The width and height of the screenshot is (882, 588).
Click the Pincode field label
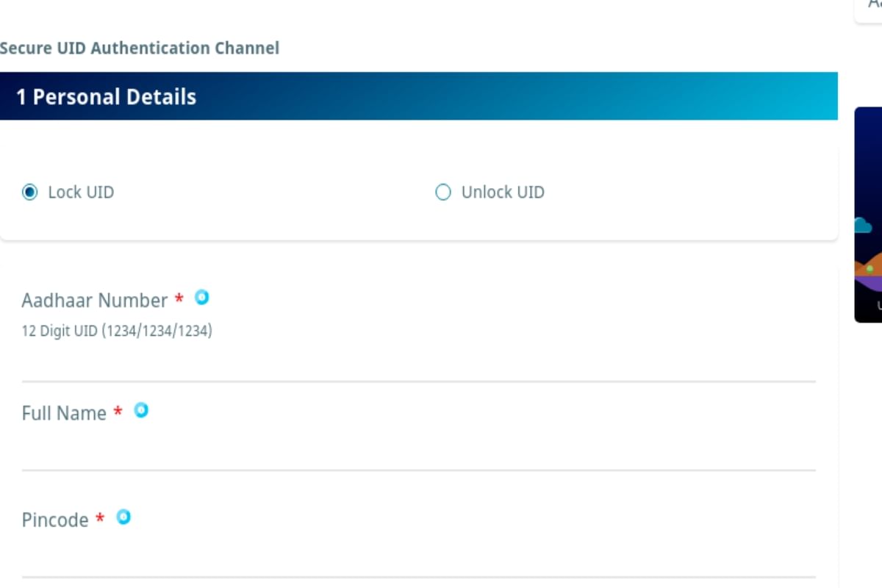(55, 520)
